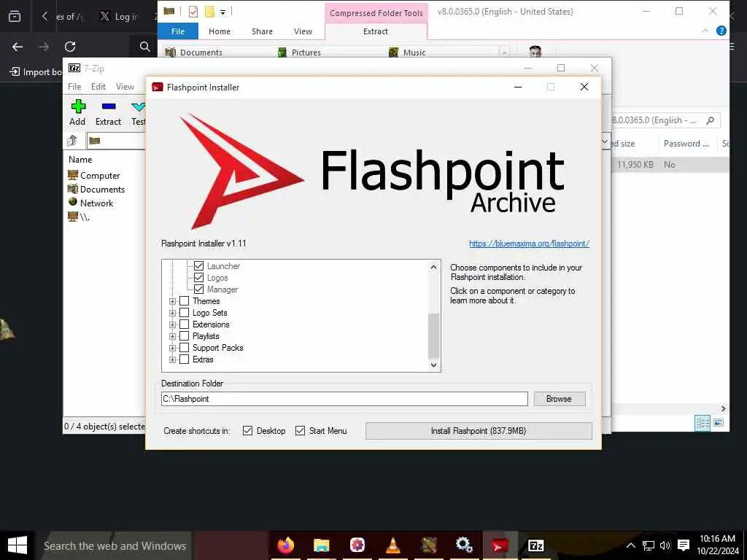The height and width of the screenshot is (560, 747).
Task: Open File Explorer from the taskbar
Action: 322,545
